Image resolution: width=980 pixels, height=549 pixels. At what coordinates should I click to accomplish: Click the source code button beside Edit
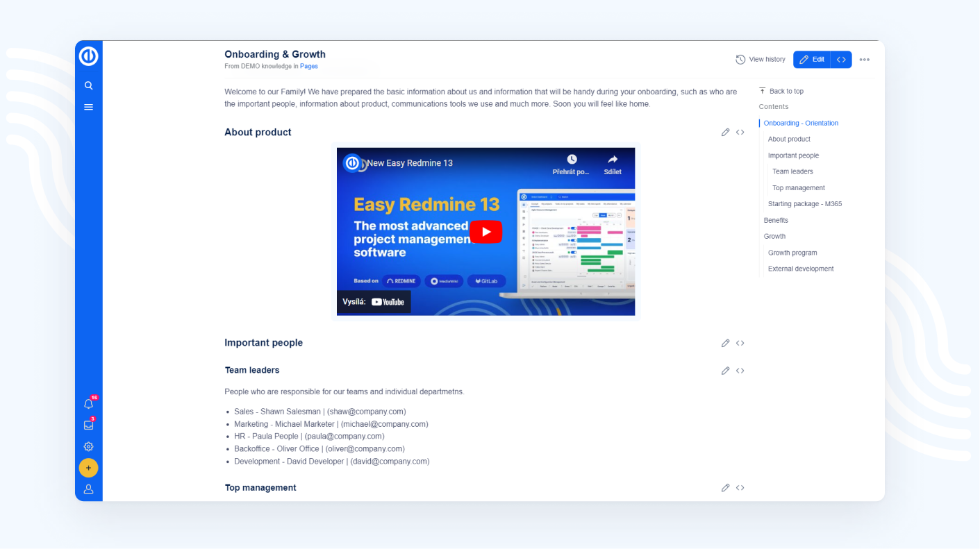point(841,60)
